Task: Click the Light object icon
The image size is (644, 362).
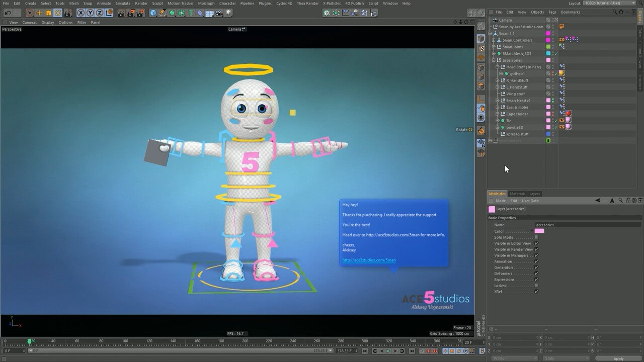Action: click(x=228, y=13)
